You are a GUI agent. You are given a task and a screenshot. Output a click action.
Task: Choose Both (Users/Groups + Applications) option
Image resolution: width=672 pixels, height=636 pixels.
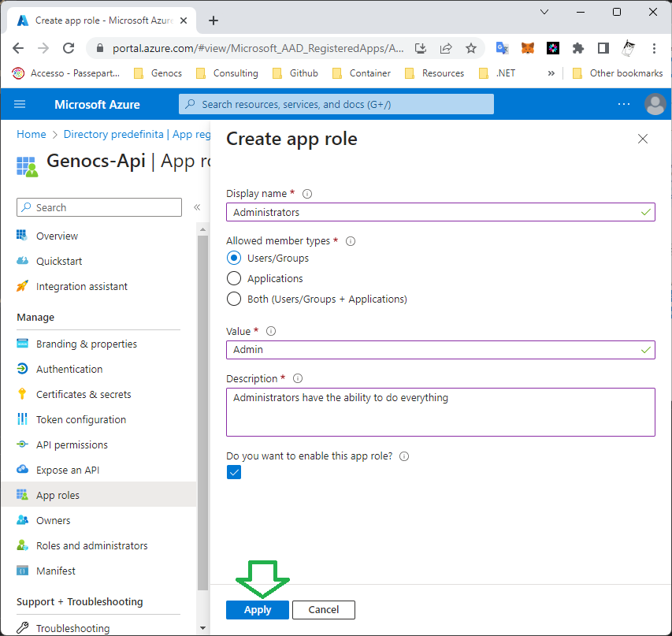(234, 299)
